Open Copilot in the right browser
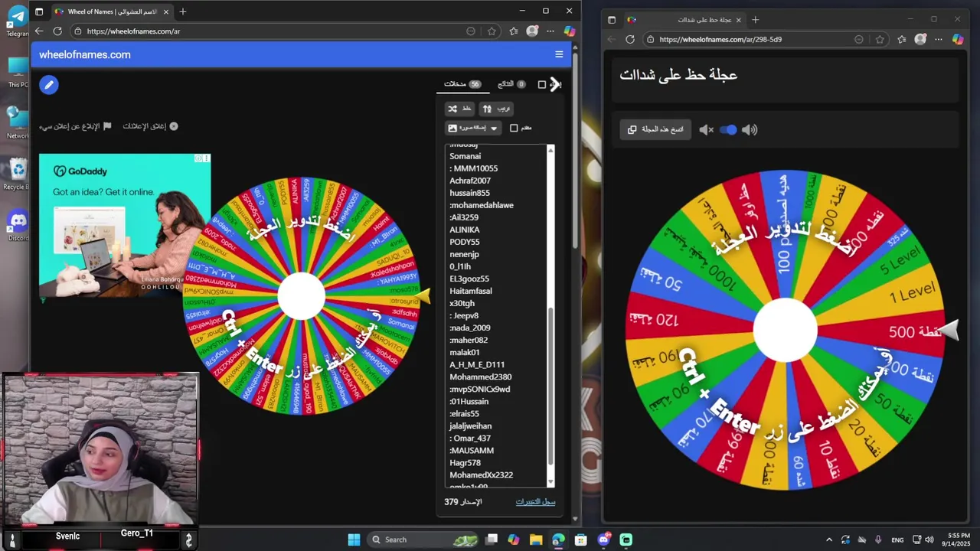 coord(958,39)
